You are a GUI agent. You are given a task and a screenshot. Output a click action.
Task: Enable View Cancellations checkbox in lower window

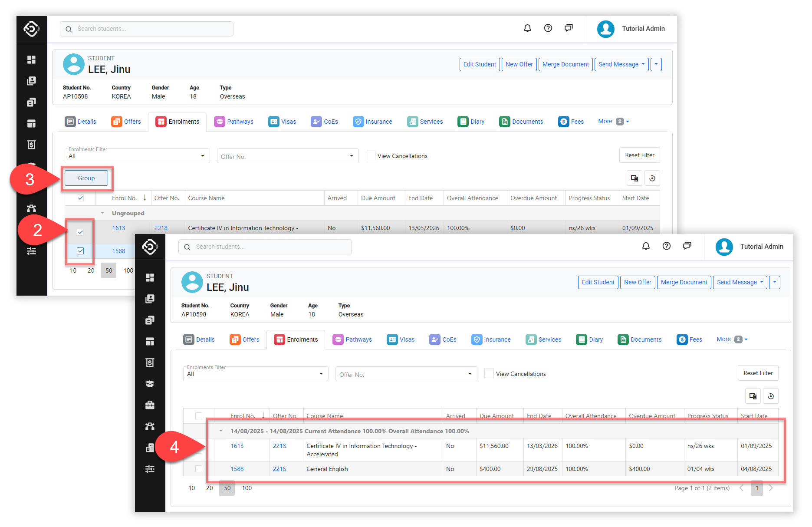click(489, 373)
